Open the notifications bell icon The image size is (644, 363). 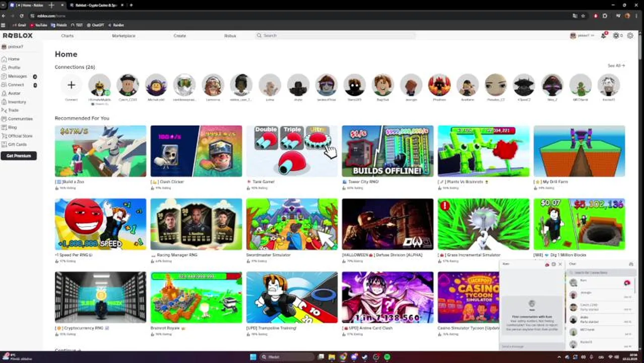click(603, 36)
